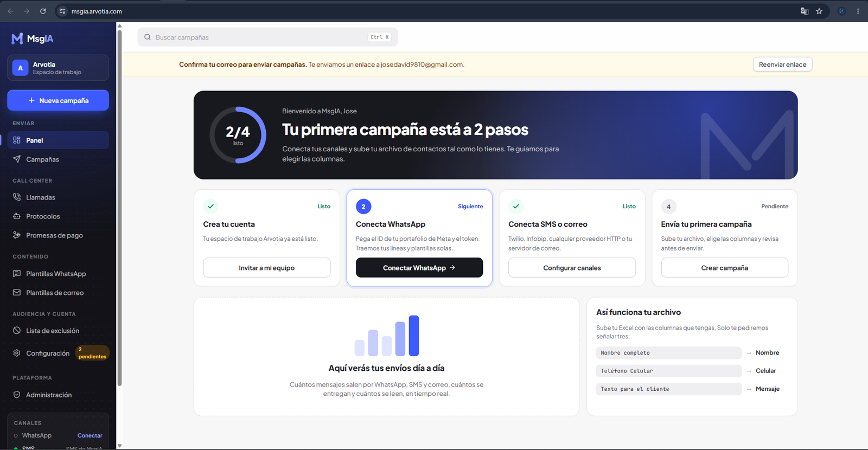Open Plantillas de correo page
This screenshot has width=868, height=450.
(58, 293)
